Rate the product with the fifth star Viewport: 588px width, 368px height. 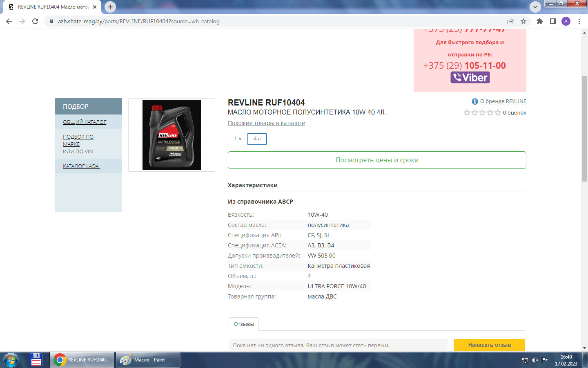pos(498,112)
